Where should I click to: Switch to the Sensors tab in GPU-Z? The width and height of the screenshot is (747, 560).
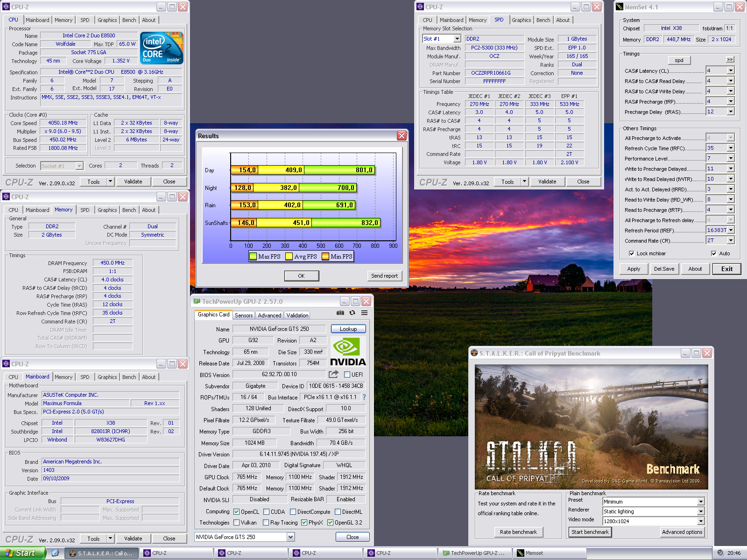(x=244, y=315)
